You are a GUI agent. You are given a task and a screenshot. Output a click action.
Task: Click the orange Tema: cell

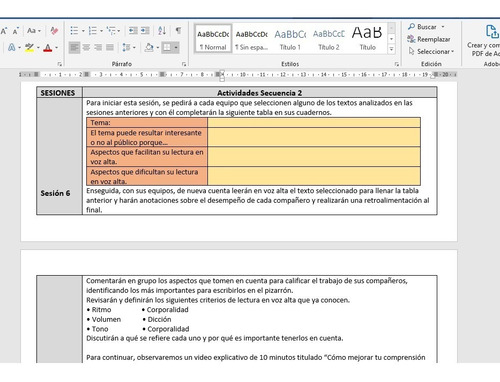point(147,122)
